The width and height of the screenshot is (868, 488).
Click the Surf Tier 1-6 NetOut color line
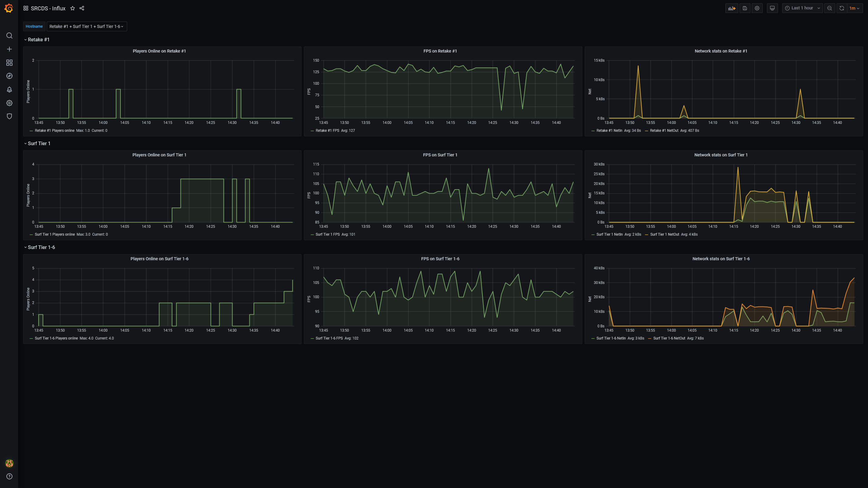tap(650, 338)
